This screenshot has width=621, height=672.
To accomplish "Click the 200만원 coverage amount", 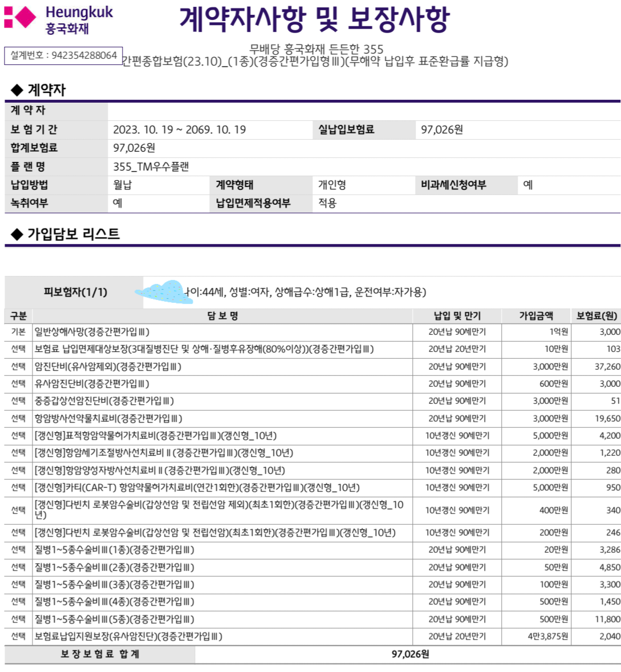I will 553,533.
